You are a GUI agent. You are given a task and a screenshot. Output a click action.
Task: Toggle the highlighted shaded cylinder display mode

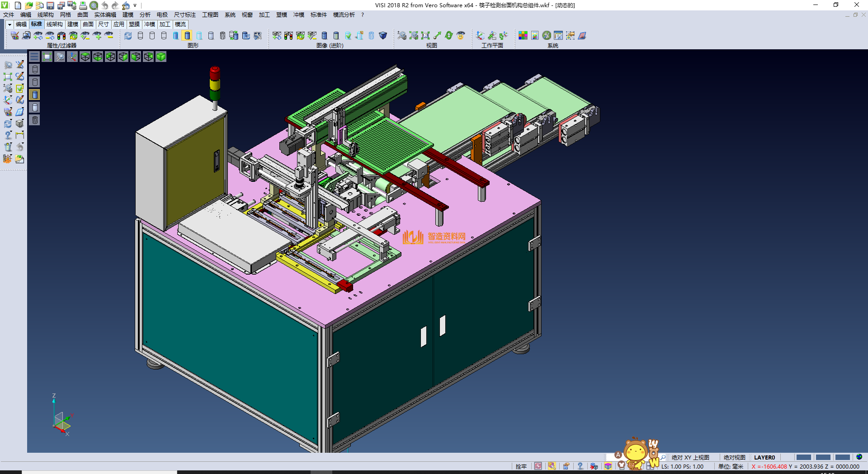coord(187,35)
